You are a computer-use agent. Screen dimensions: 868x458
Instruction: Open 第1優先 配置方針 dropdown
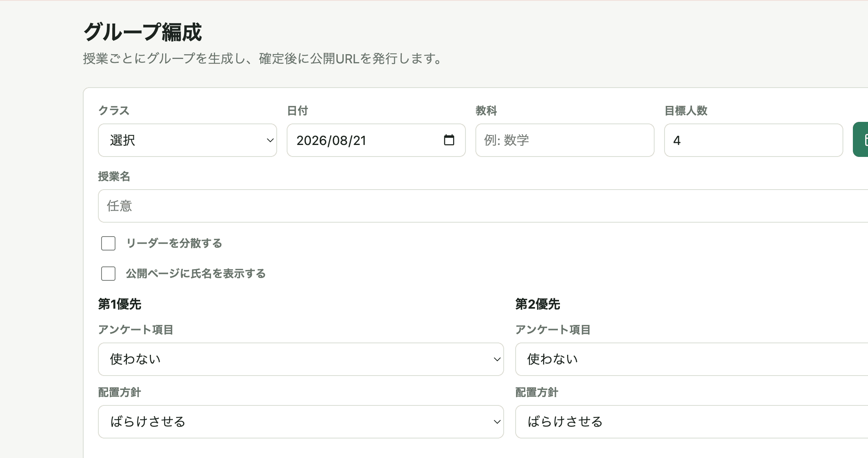click(301, 422)
